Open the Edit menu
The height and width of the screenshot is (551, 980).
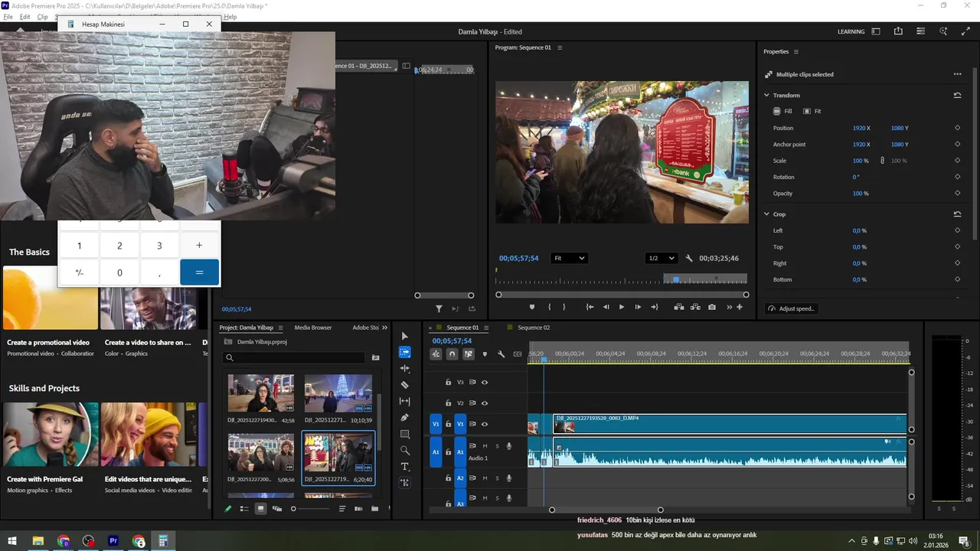click(25, 17)
